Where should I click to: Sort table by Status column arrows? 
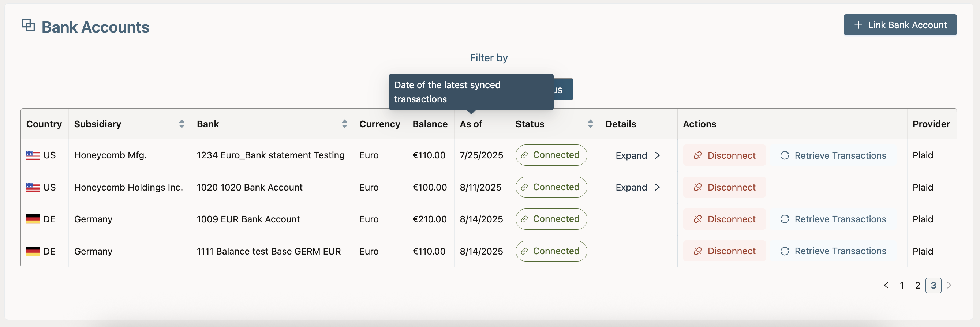590,124
